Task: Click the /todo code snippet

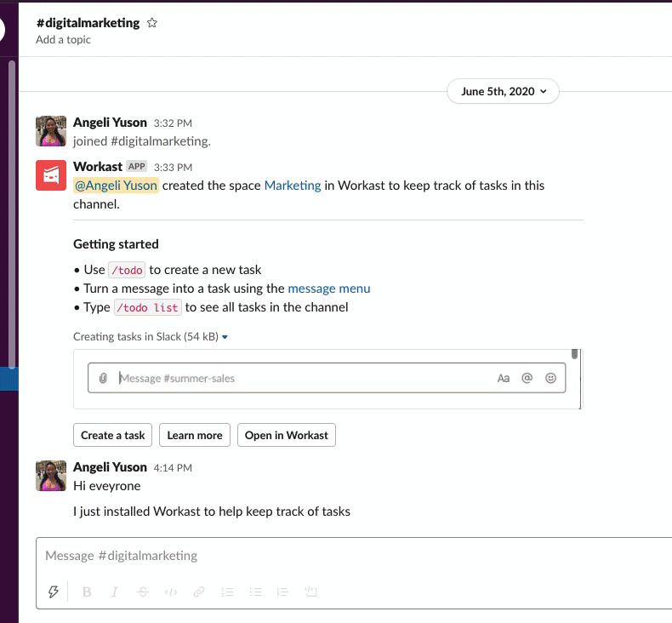Action: [127, 270]
